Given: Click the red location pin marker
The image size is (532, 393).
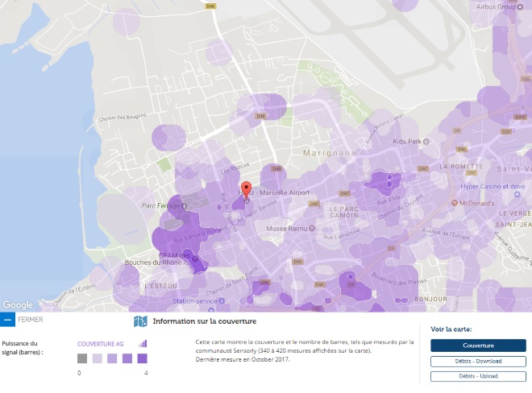Looking at the screenshot, I should (x=247, y=191).
